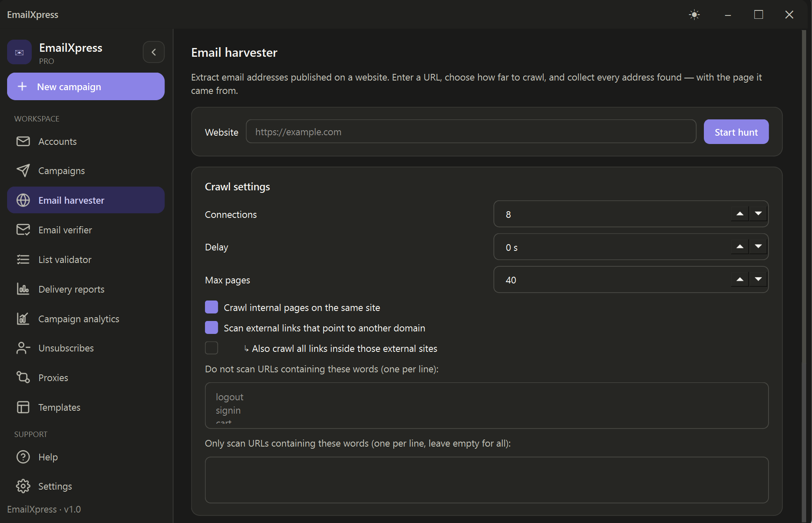Click the Delivery reports bar chart icon

(23, 289)
